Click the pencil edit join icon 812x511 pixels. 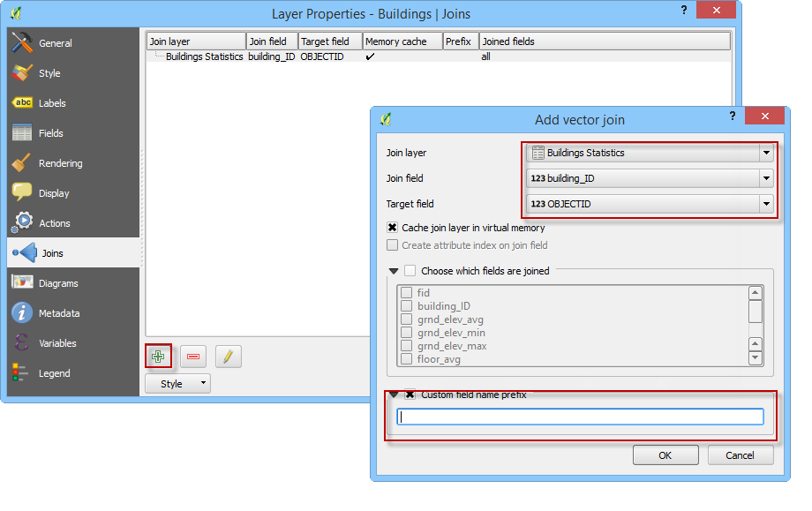point(228,357)
